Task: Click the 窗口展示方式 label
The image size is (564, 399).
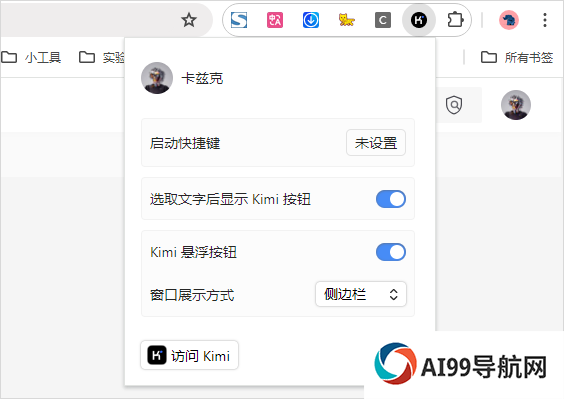Action: tap(192, 295)
